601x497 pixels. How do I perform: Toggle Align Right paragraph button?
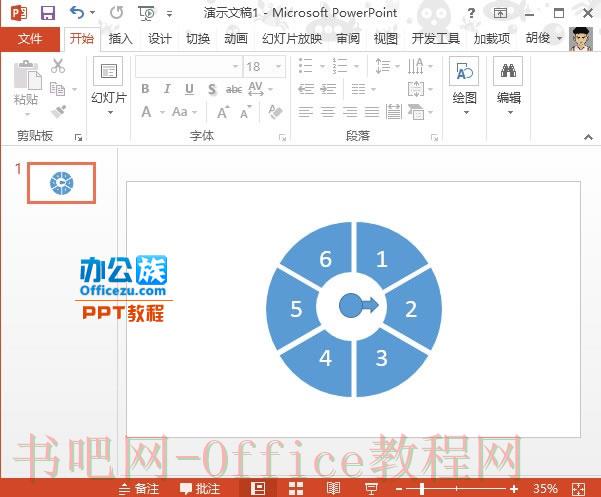point(350,112)
